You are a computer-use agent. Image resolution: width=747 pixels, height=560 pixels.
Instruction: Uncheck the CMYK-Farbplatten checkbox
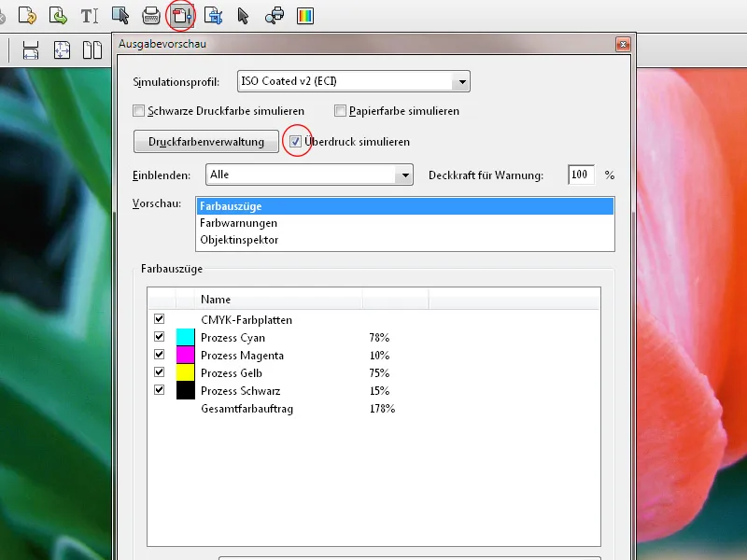tap(159, 319)
